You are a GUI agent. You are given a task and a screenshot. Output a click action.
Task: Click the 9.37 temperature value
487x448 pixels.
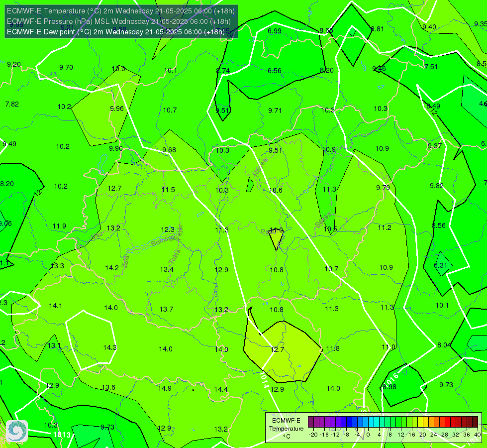click(434, 146)
